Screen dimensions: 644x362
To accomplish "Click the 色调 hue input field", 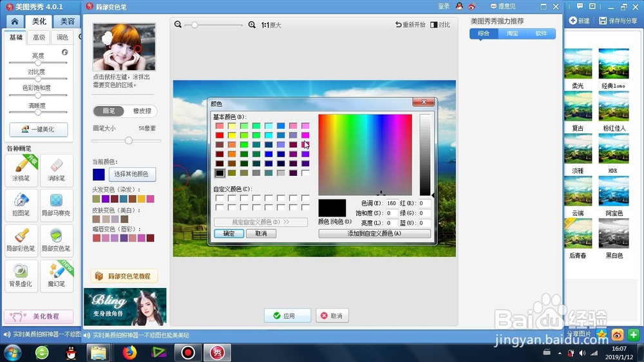I will [x=392, y=203].
